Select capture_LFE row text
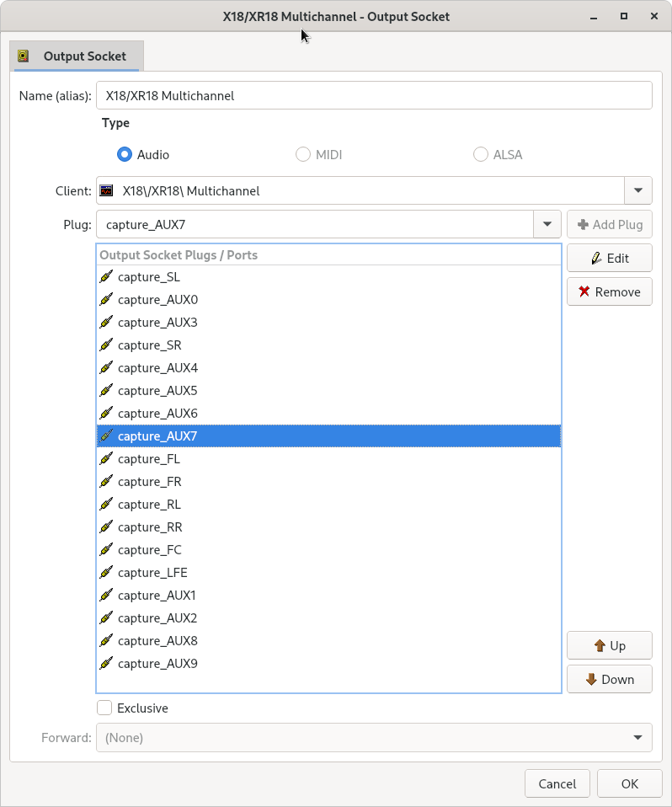The height and width of the screenshot is (807, 672). coord(152,572)
